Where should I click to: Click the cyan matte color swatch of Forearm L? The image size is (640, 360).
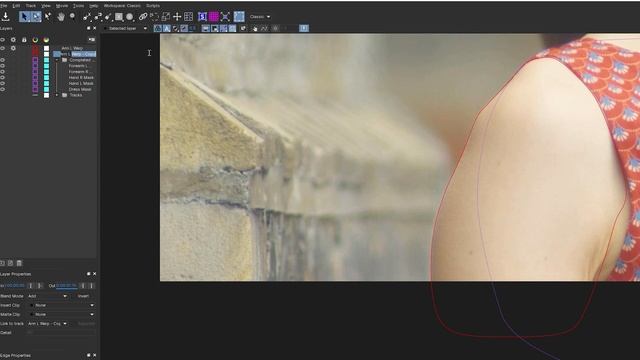coord(46,66)
